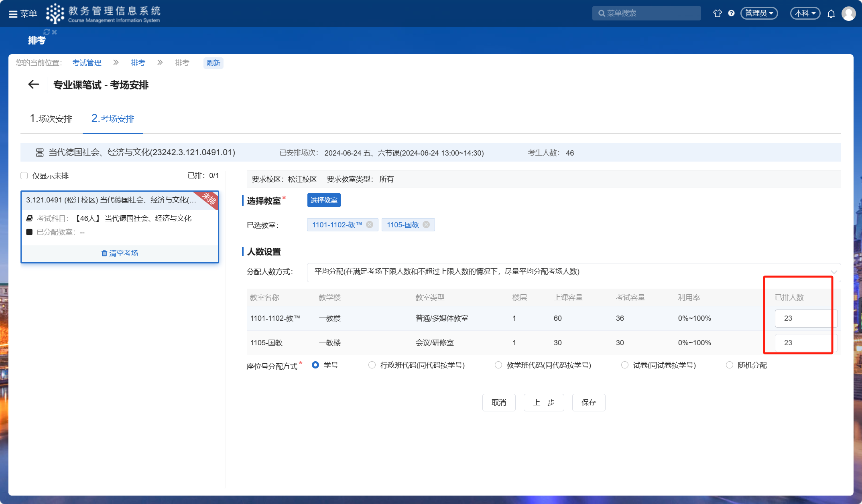Expand the 分配人数方式 dropdown
This screenshot has height=504, width=862.
pyautogui.click(x=573, y=272)
